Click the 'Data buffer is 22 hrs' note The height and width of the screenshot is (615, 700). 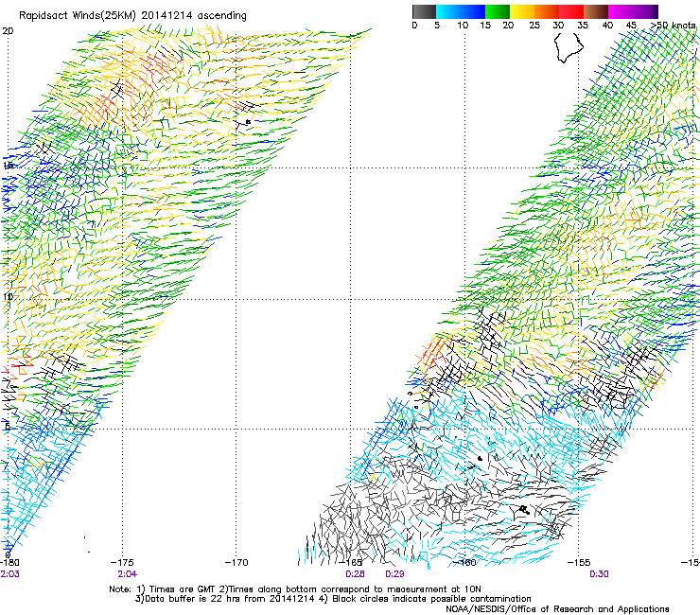tap(333, 599)
